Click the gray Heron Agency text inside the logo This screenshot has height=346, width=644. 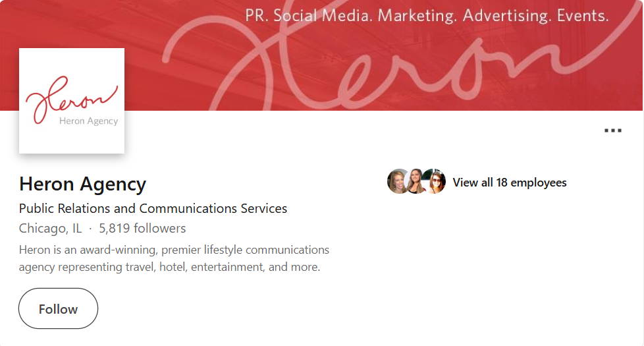pos(88,121)
